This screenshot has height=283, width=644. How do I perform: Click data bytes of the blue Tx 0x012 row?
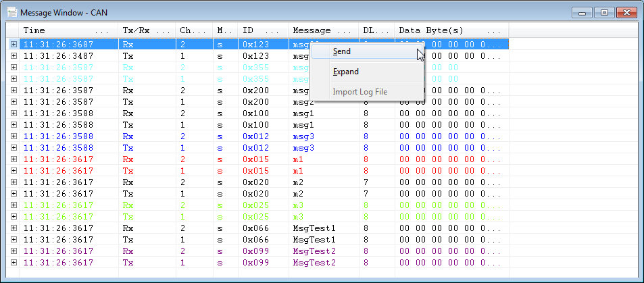[450, 147]
